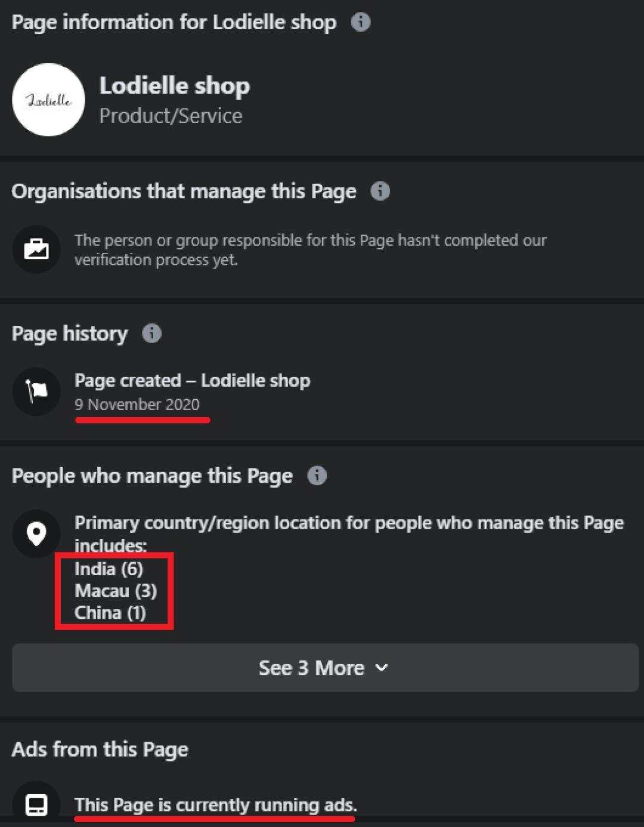Click the Macau (3) country entry
This screenshot has width=644, height=827.
(x=116, y=591)
